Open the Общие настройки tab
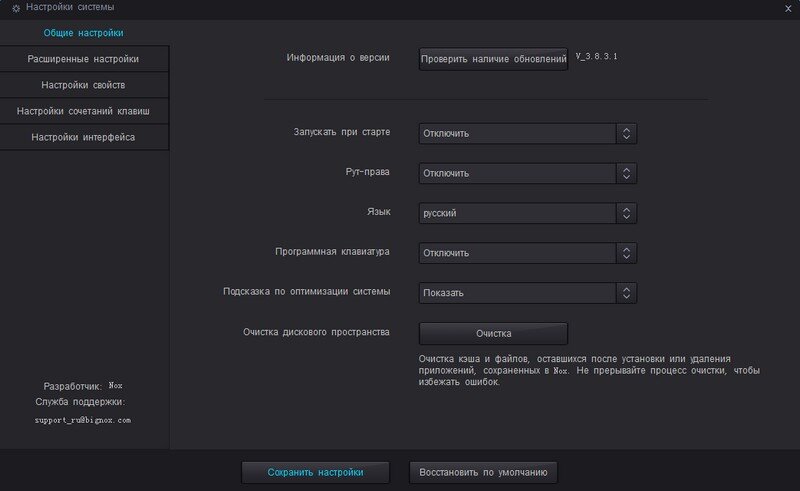This screenshot has height=491, width=800. point(83,33)
